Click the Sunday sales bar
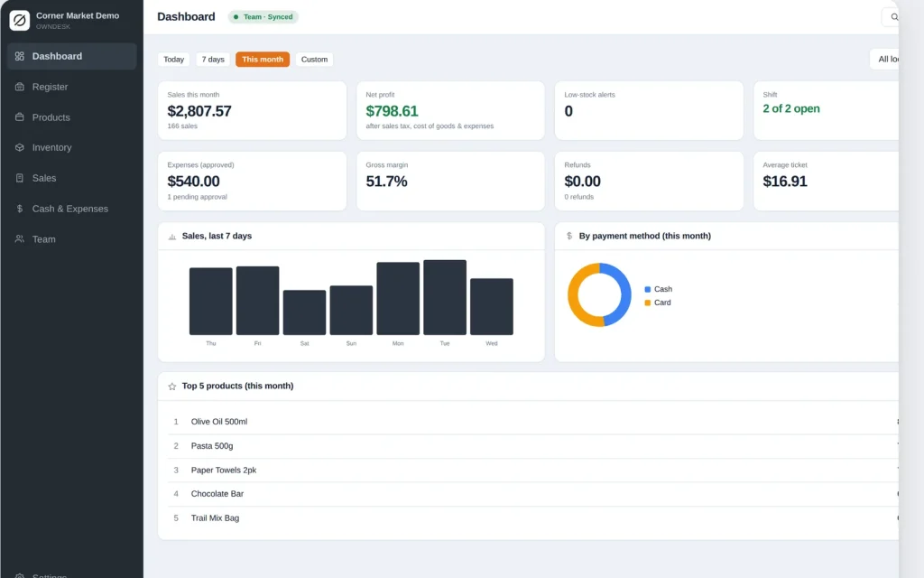Image resolution: width=924 pixels, height=578 pixels. (351, 311)
